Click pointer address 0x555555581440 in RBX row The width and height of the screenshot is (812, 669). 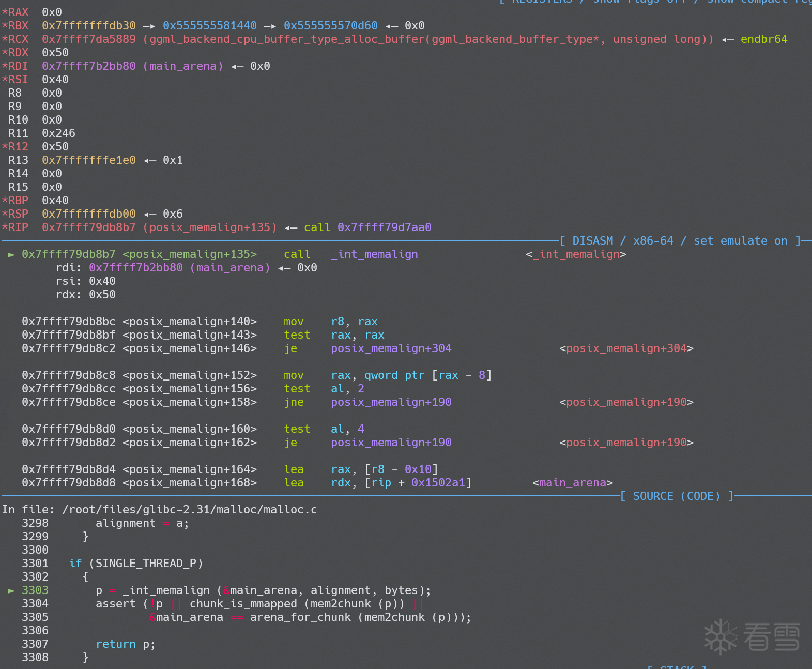click(x=210, y=25)
